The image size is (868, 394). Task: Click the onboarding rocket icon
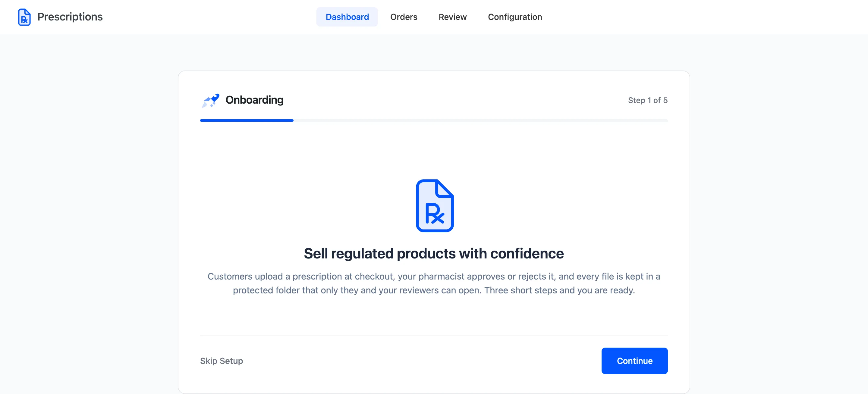(211, 100)
